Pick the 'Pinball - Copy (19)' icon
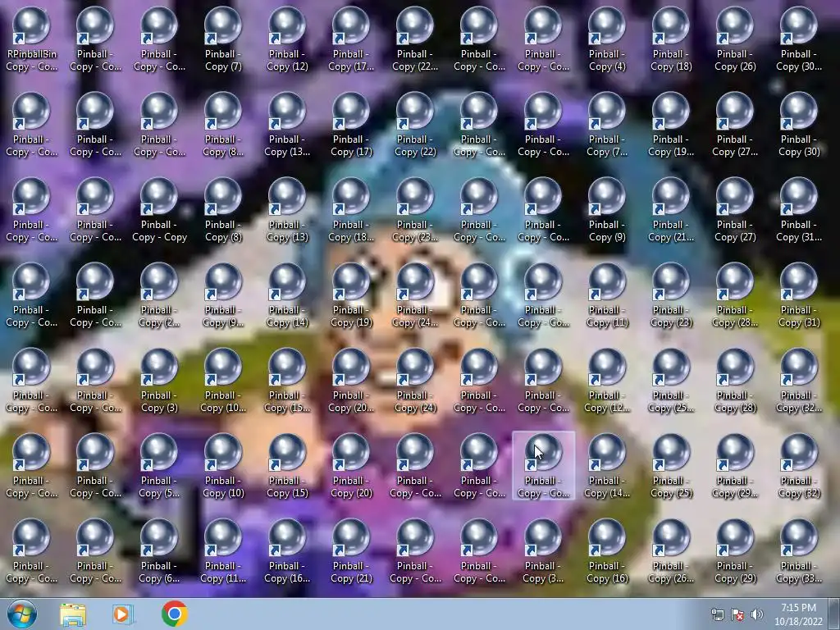 [351, 295]
